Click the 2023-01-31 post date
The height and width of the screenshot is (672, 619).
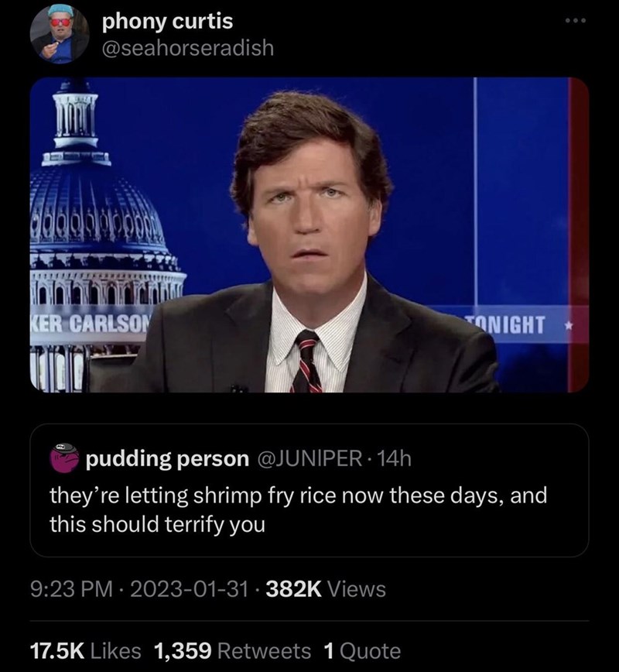click(183, 590)
